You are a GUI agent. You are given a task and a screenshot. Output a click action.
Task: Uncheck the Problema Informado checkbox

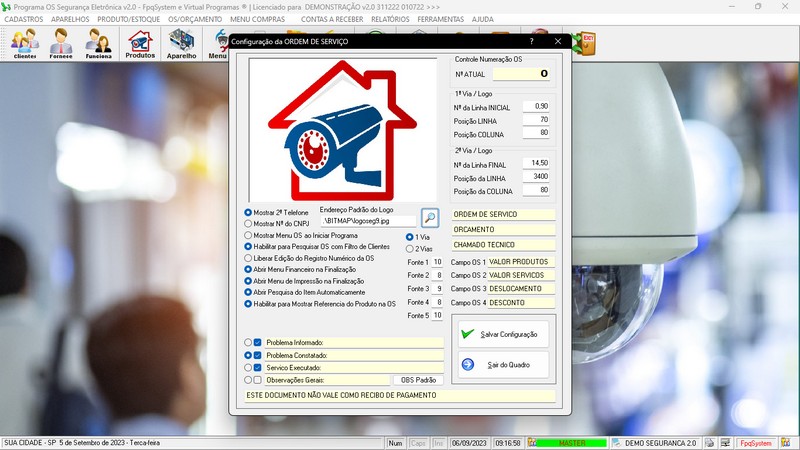tap(257, 342)
